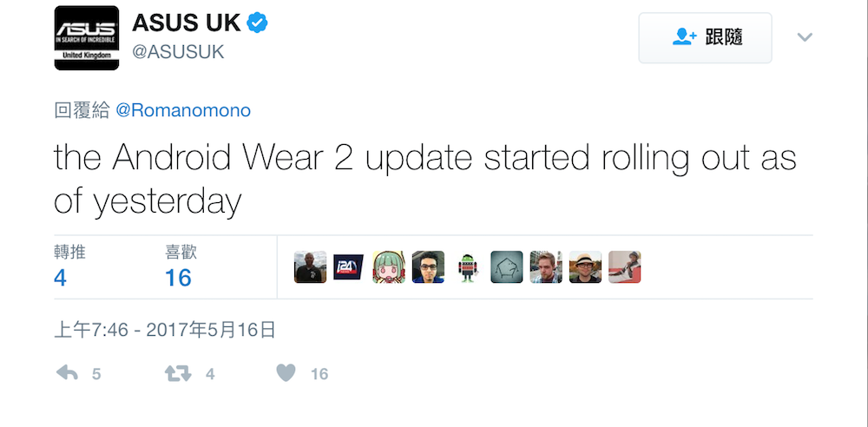Screen dimensions: 868x427
Task: Follow ASUS UK with the 跟隨 button
Action: point(705,37)
